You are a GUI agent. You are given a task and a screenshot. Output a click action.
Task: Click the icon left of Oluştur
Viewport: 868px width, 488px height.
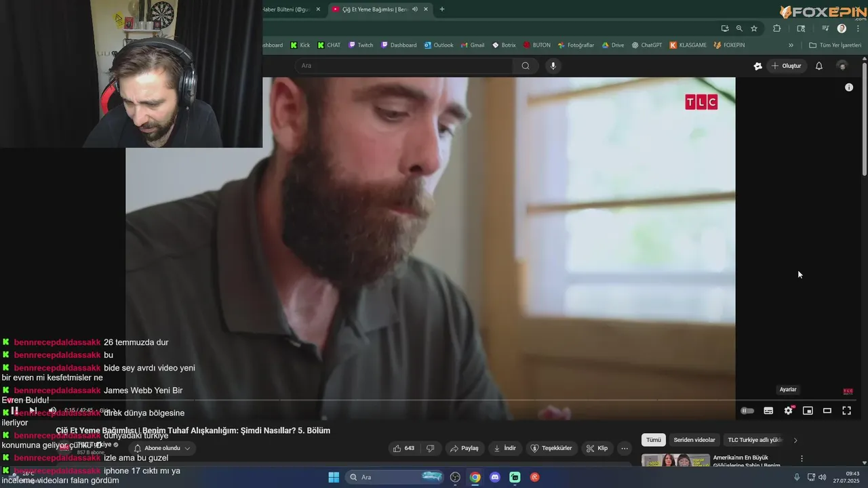pyautogui.click(x=757, y=66)
